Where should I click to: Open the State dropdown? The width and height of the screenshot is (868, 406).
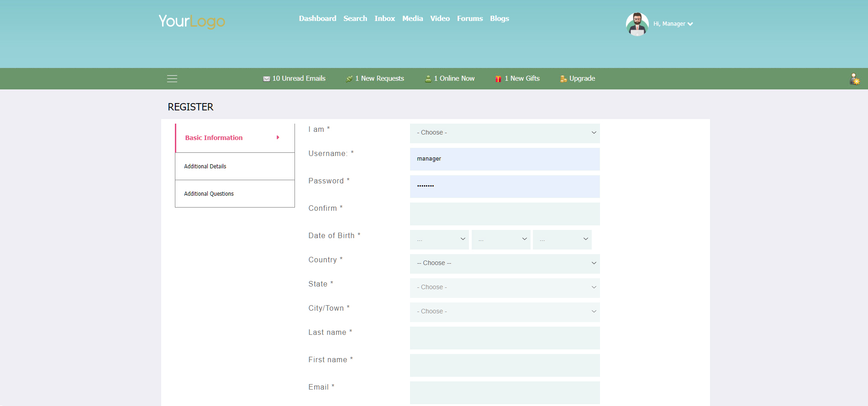[505, 287]
